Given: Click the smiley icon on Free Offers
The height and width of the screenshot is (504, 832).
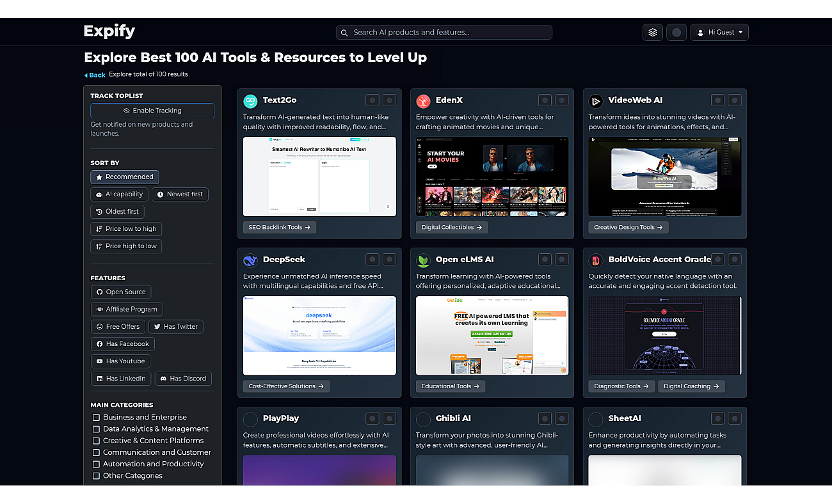Looking at the screenshot, I should click(x=99, y=327).
